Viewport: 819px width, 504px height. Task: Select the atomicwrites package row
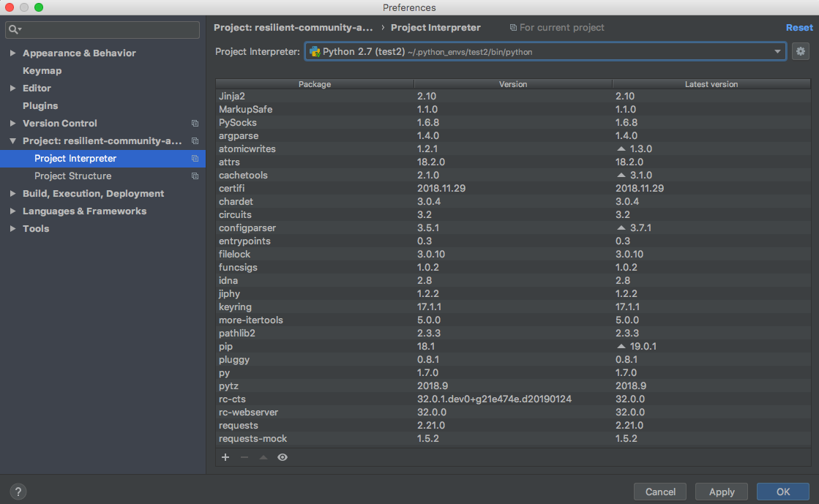pos(513,148)
